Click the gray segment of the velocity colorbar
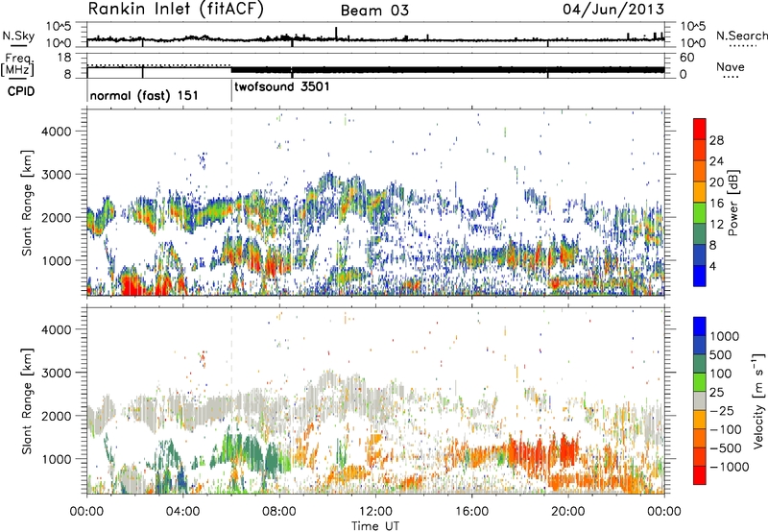This screenshot has height=532, width=768. [700, 400]
